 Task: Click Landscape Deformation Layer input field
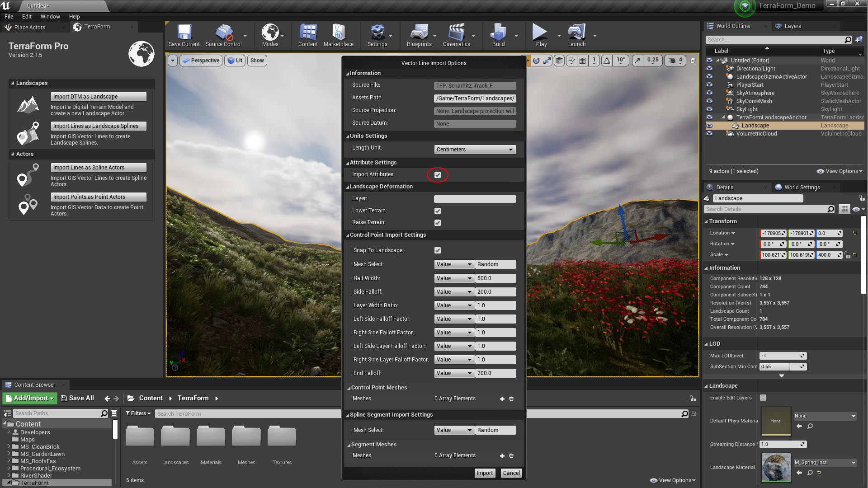point(475,199)
